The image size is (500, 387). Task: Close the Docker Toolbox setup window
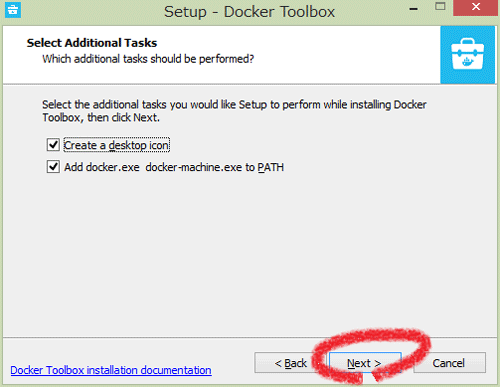pyautogui.click(x=476, y=7)
